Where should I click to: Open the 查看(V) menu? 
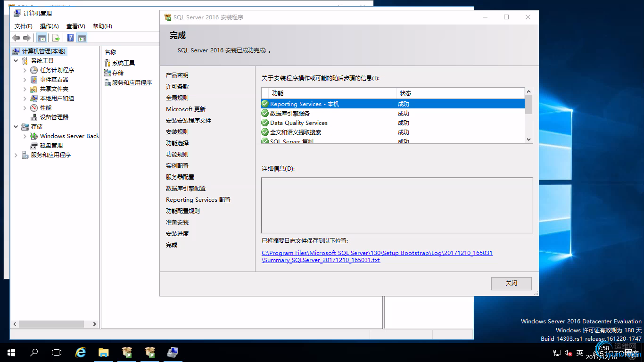point(76,26)
